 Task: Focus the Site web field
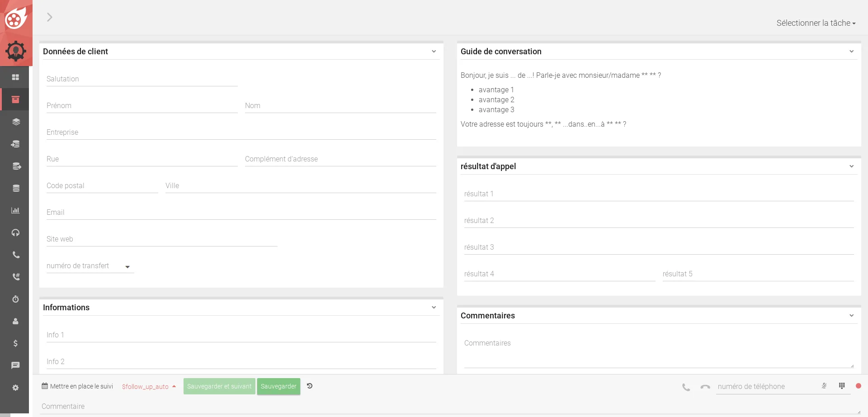[x=162, y=239]
